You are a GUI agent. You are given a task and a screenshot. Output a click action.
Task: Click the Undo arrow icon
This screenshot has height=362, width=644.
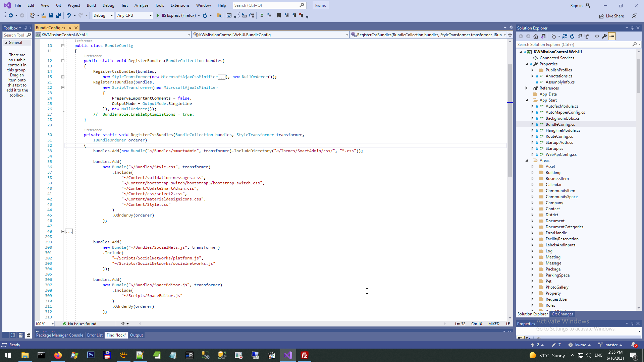click(x=68, y=15)
